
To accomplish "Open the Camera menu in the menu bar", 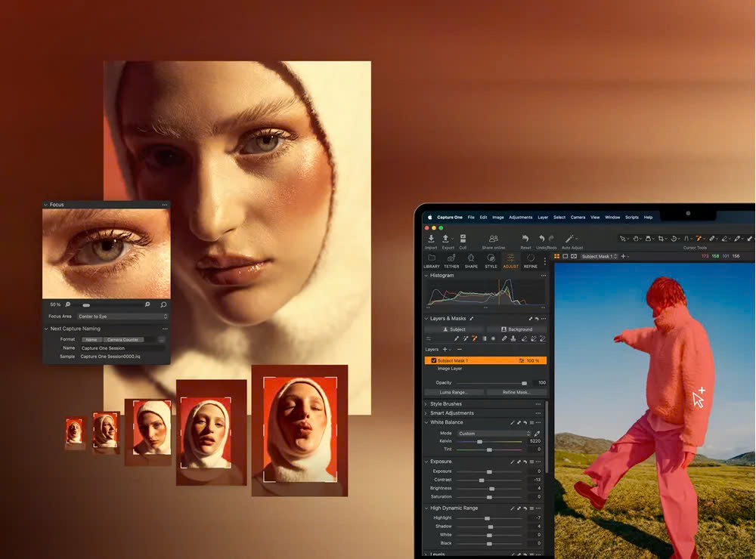I will point(576,218).
